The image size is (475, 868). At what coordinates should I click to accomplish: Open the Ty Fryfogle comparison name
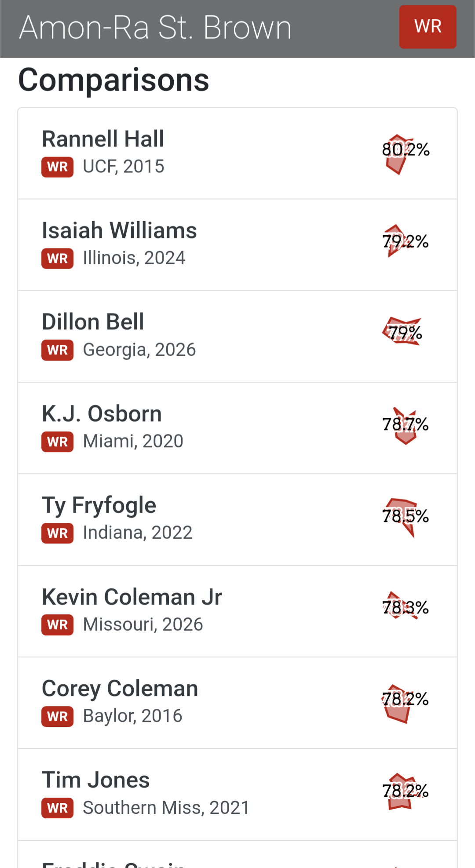(99, 505)
